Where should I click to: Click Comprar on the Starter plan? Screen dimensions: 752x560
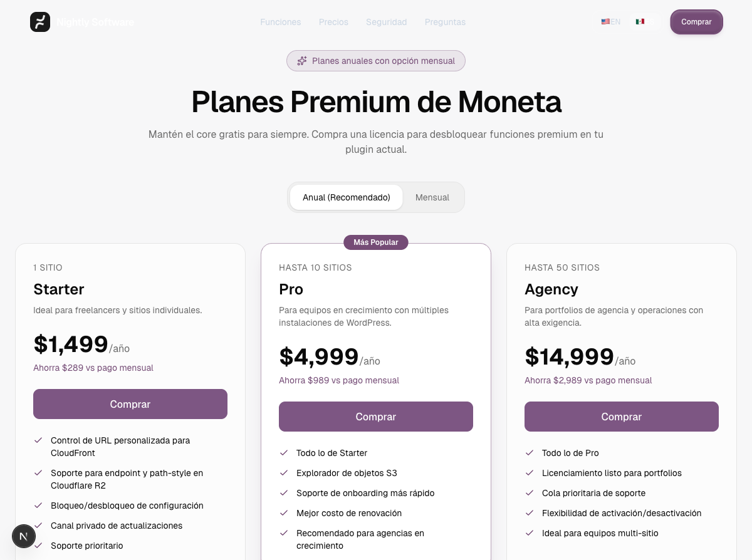pos(130,404)
